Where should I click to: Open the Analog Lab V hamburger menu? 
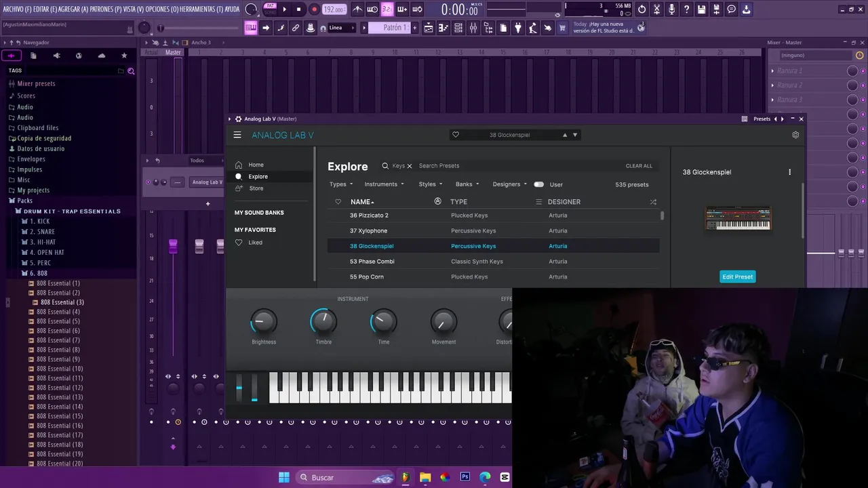pyautogui.click(x=237, y=135)
